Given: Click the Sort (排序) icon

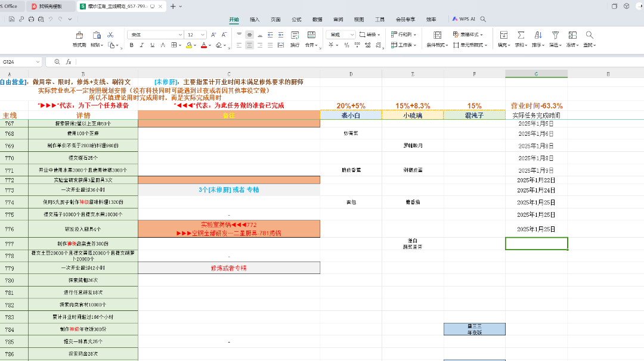Looking at the screenshot, I should pos(538,35).
